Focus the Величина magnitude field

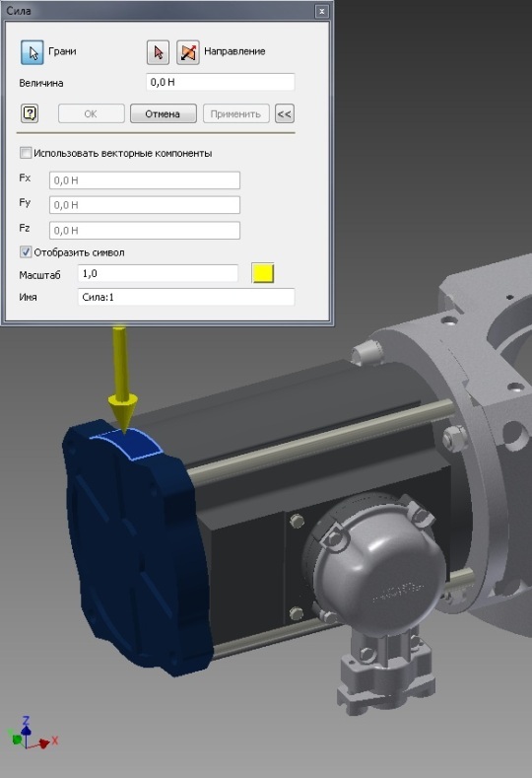(220, 82)
